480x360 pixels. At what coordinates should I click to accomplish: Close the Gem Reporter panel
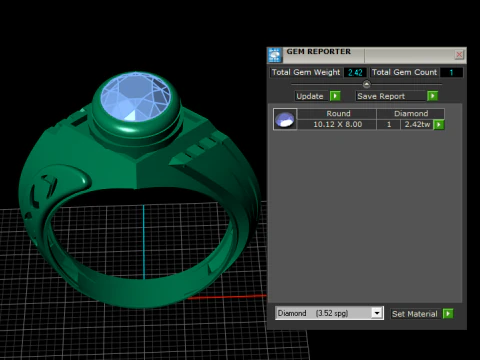[459, 54]
